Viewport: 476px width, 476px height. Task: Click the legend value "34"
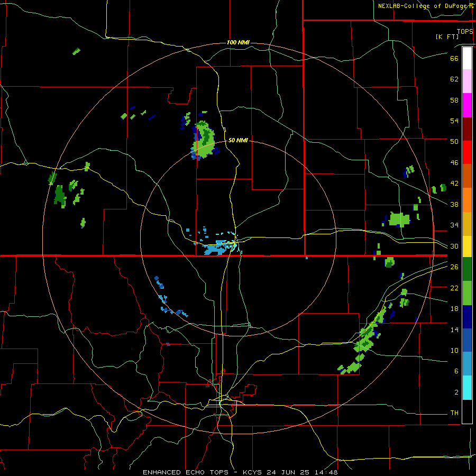(x=454, y=225)
